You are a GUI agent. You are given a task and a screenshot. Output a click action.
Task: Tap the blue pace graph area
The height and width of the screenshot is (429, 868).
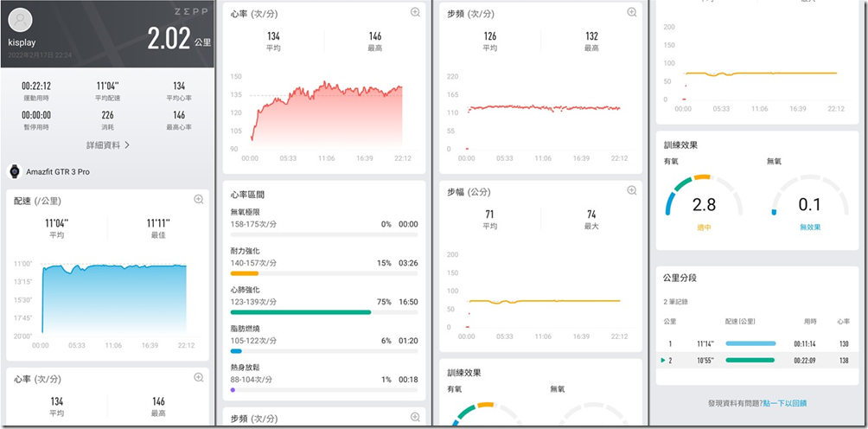(113, 298)
